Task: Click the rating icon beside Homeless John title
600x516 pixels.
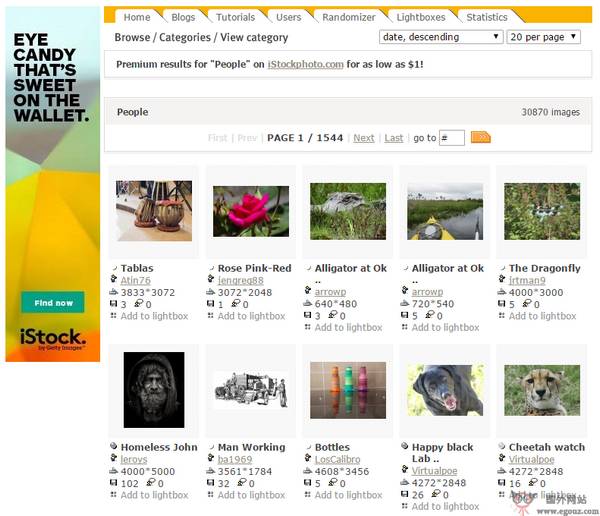Action: [x=114, y=446]
